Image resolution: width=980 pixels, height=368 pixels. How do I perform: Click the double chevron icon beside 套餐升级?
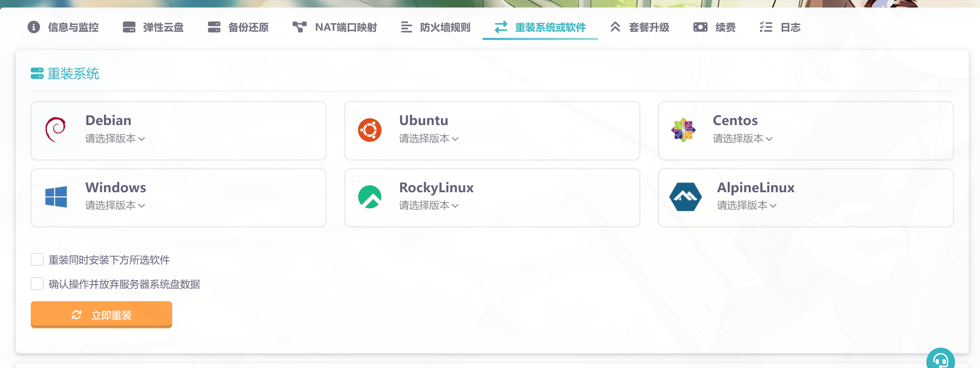click(615, 27)
